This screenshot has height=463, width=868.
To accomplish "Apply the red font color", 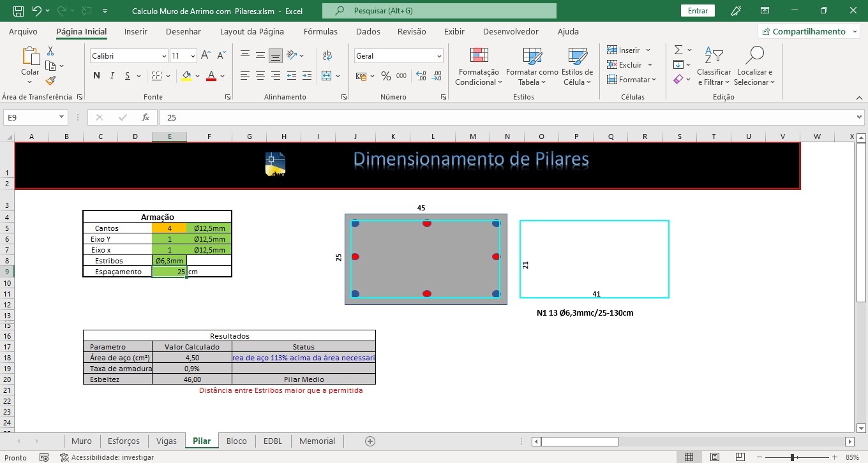I will [211, 76].
